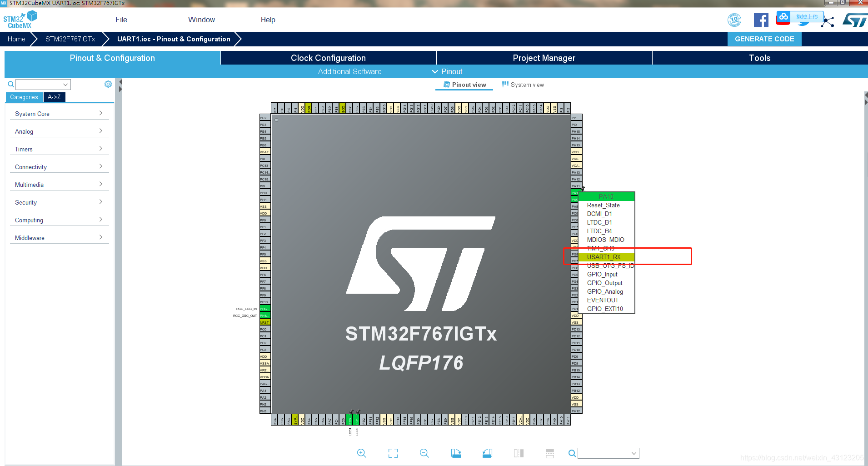Image resolution: width=868 pixels, height=466 pixels.
Task: Click the Baidu cloud drag-upload widget
Action: pos(800,17)
